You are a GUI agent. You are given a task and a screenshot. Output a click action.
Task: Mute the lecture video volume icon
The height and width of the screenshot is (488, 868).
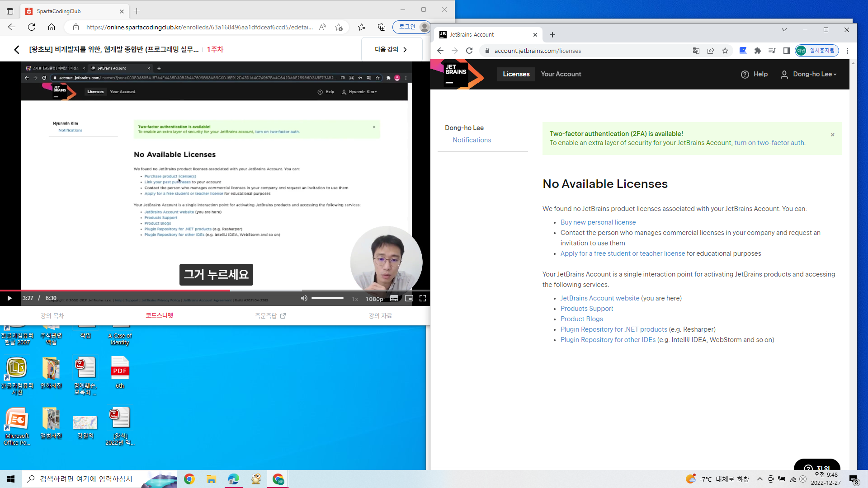[x=304, y=298]
